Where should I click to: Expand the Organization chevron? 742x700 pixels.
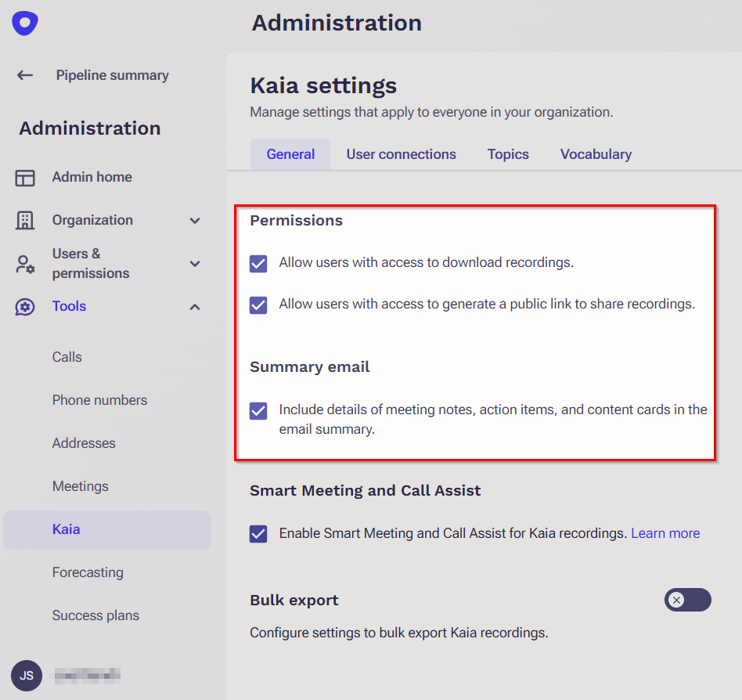pyautogui.click(x=195, y=221)
